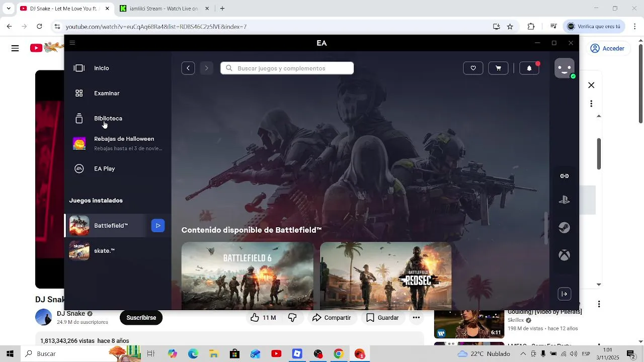Image resolution: width=644 pixels, height=362 pixels.
Task: Click the Chrome address bar URL
Action: coord(156,27)
